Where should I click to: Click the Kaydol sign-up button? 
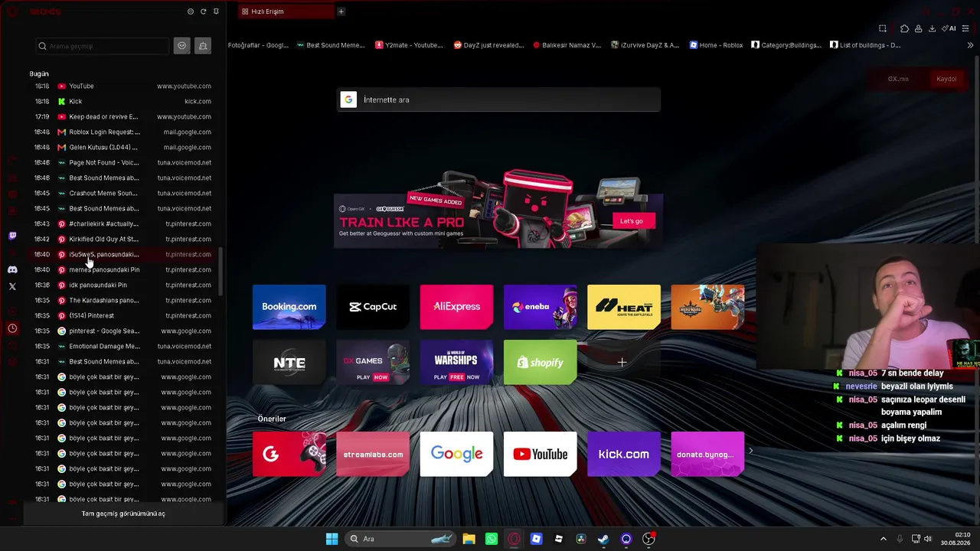[946, 79]
